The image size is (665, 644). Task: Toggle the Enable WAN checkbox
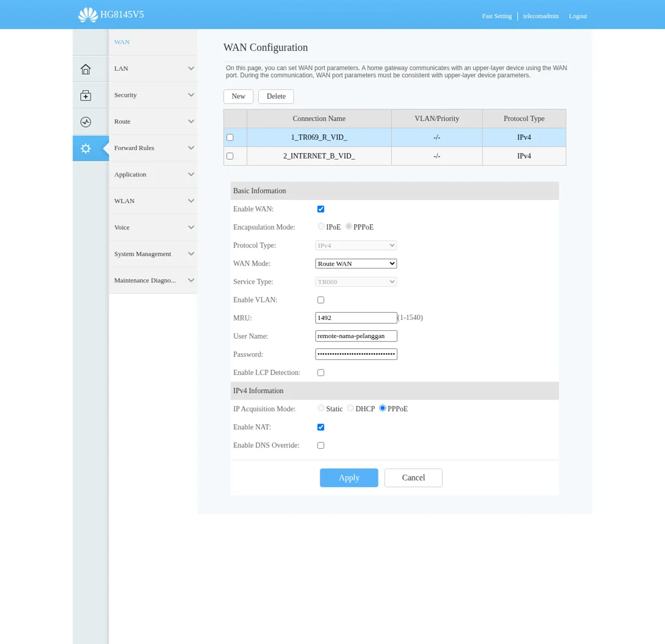coord(320,209)
